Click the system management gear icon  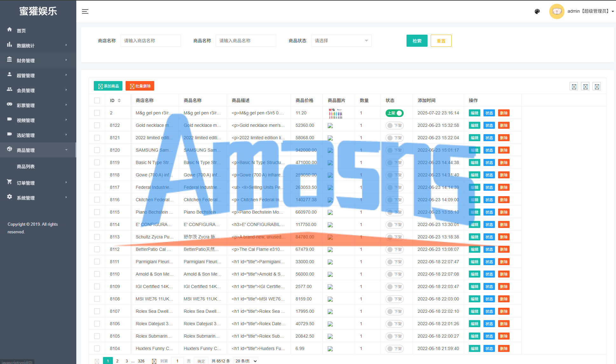(x=10, y=197)
